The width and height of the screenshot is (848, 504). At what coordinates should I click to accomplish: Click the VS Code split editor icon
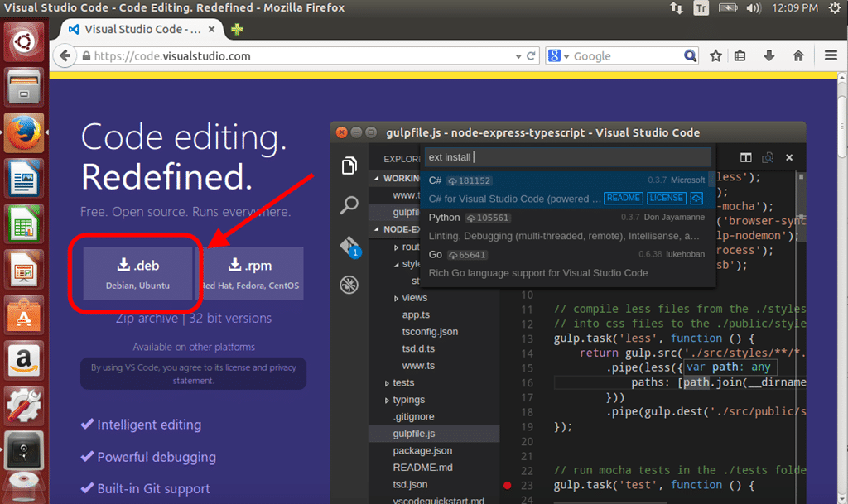click(x=746, y=157)
